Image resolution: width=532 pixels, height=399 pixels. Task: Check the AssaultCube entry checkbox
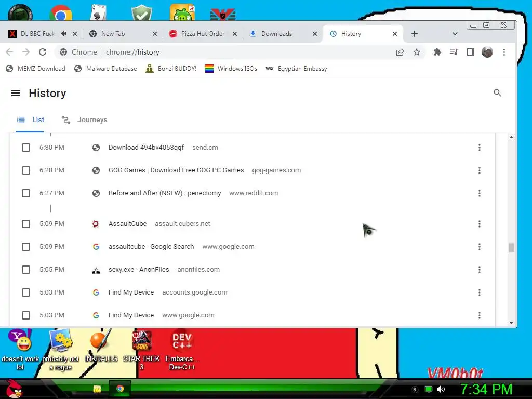(x=26, y=224)
